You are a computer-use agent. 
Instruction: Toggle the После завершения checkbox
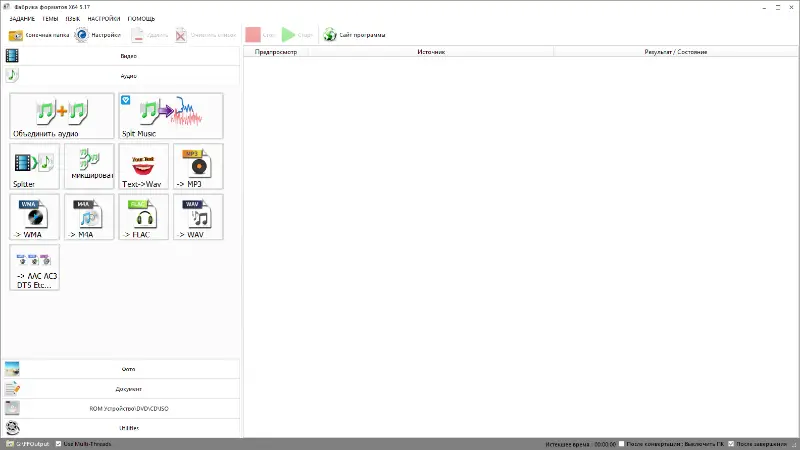pyautogui.click(x=731, y=444)
